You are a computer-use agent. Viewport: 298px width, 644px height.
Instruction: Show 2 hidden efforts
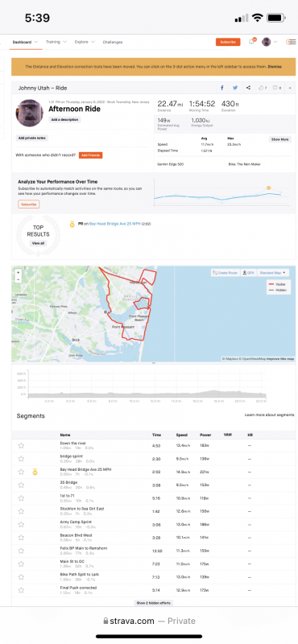[x=154, y=603]
